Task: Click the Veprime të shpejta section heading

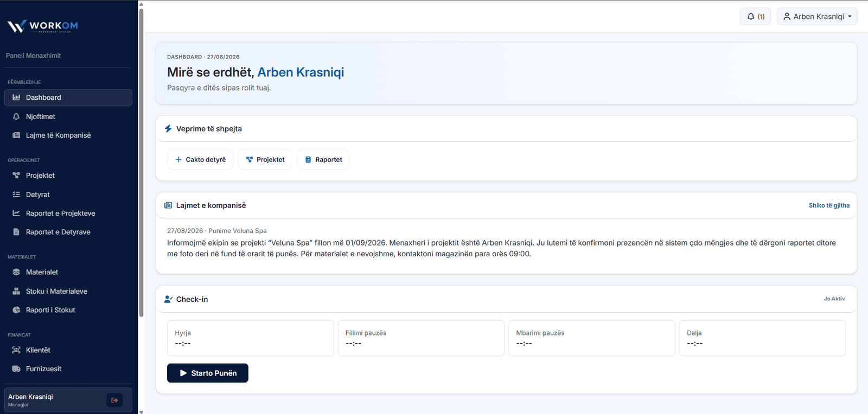Action: point(209,129)
